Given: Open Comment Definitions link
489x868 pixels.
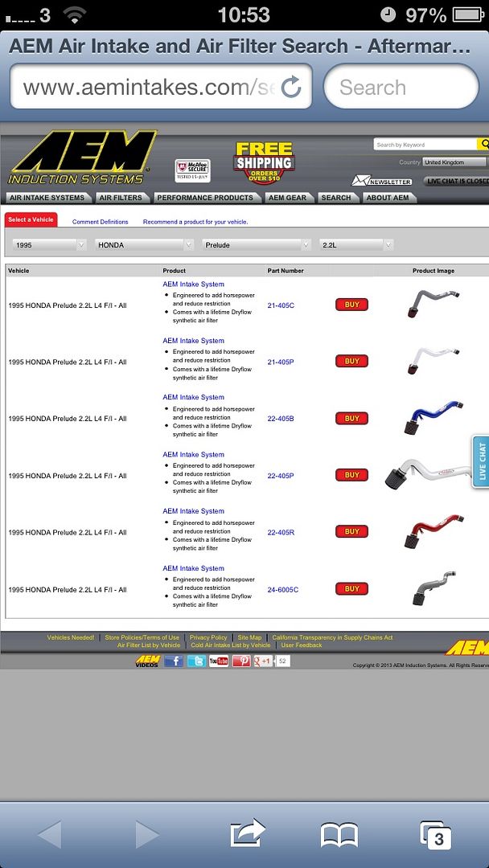Looking at the screenshot, I should [x=101, y=222].
